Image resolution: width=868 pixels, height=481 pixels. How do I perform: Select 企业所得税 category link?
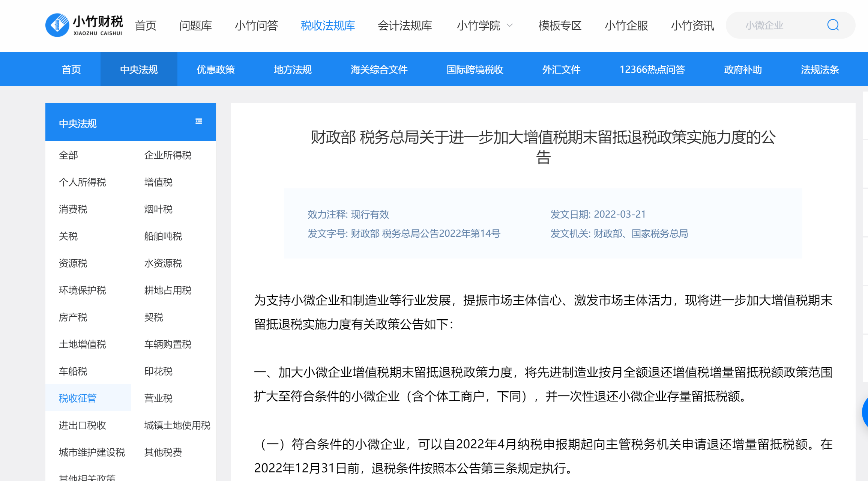(168, 155)
